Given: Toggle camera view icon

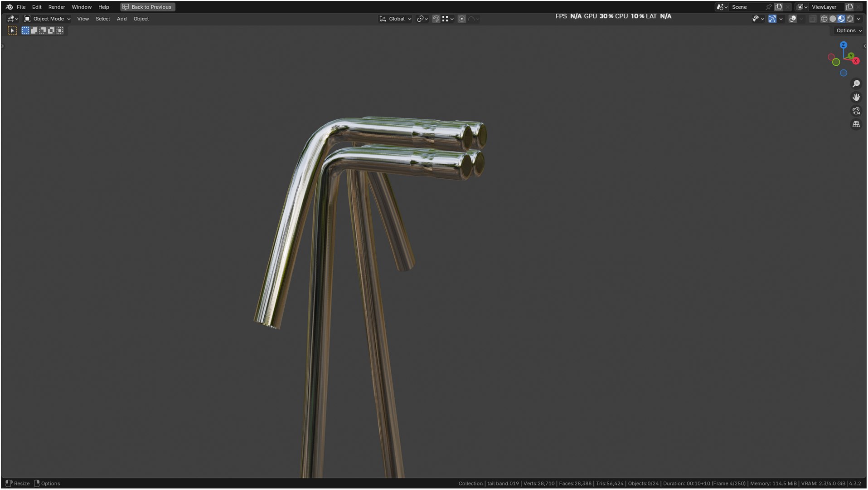Looking at the screenshot, I should tap(856, 111).
